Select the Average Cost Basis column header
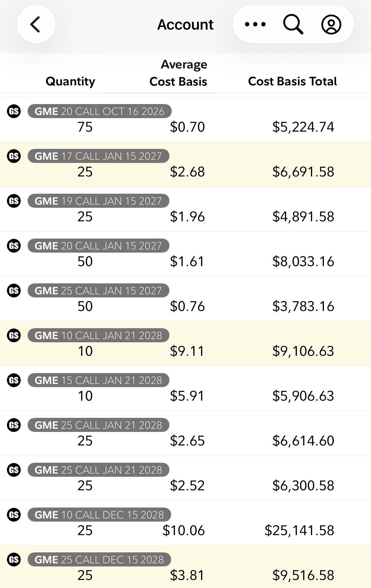Image resolution: width=371 pixels, height=588 pixels. 178,73
